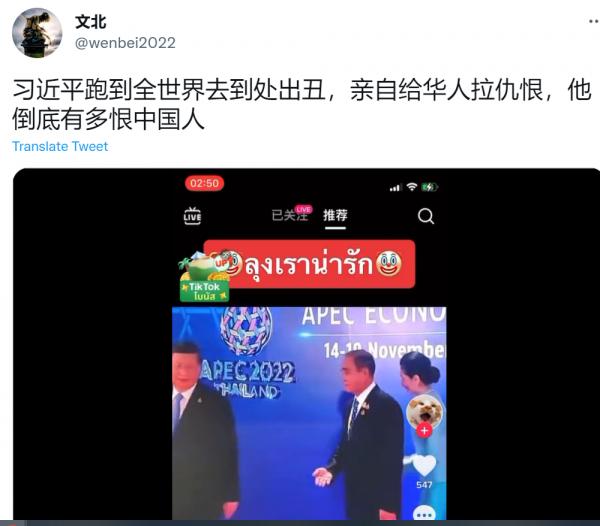Open the 文北 profile avatar
The image size is (600, 526).
[37, 33]
